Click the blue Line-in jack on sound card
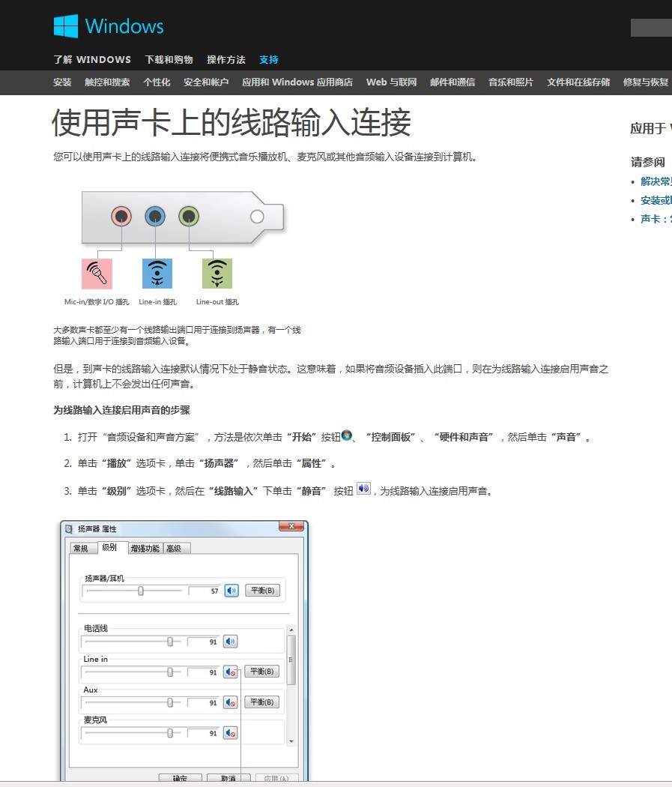This screenshot has height=787, width=672. click(x=156, y=217)
